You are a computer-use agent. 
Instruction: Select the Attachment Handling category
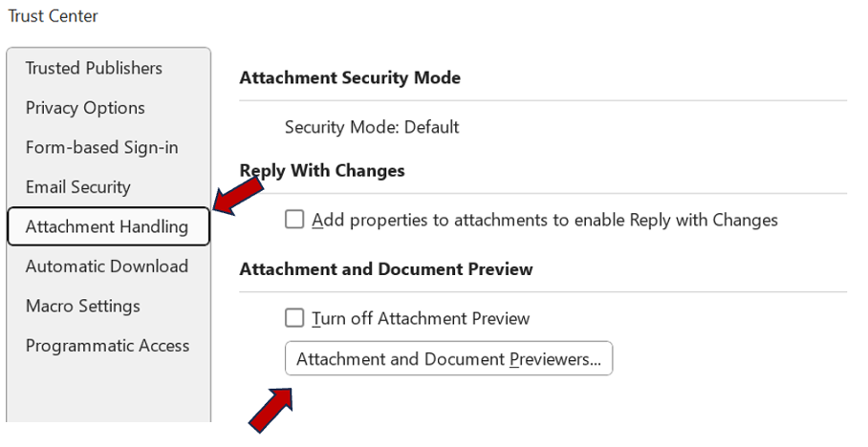point(107,227)
